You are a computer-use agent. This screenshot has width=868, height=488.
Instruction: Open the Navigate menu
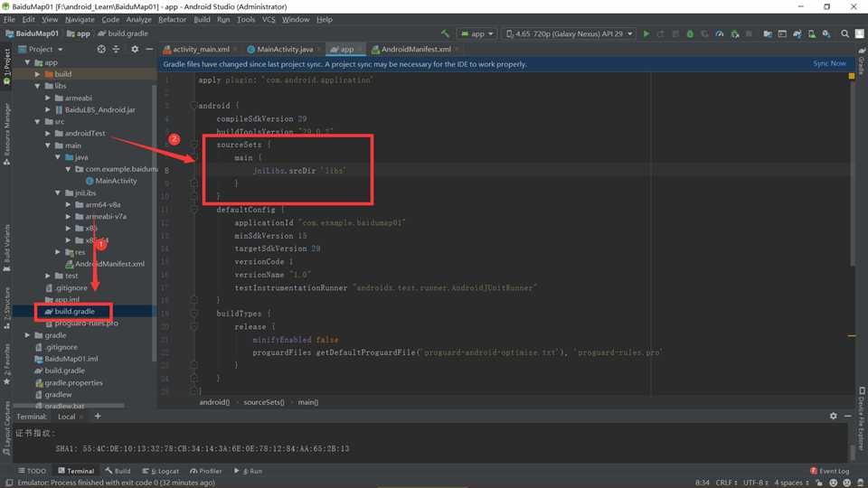(80, 19)
